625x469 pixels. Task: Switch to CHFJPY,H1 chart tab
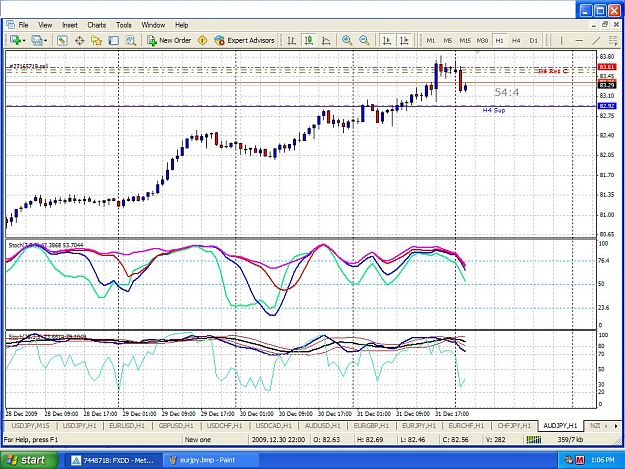tap(514, 426)
